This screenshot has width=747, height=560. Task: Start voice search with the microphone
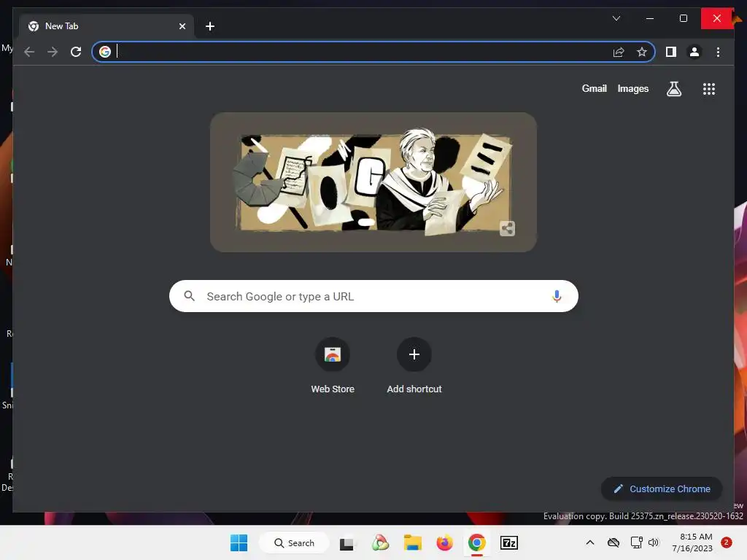[x=556, y=296]
